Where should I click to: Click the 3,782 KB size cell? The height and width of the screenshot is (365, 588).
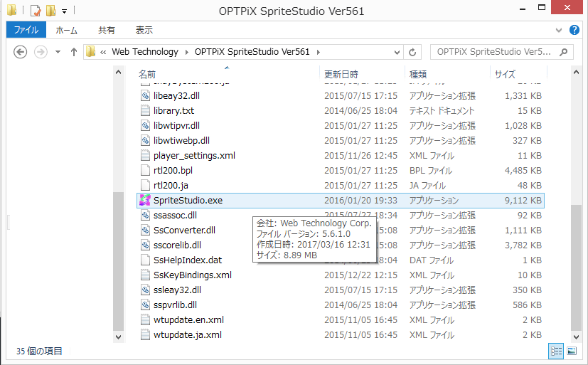point(523,245)
